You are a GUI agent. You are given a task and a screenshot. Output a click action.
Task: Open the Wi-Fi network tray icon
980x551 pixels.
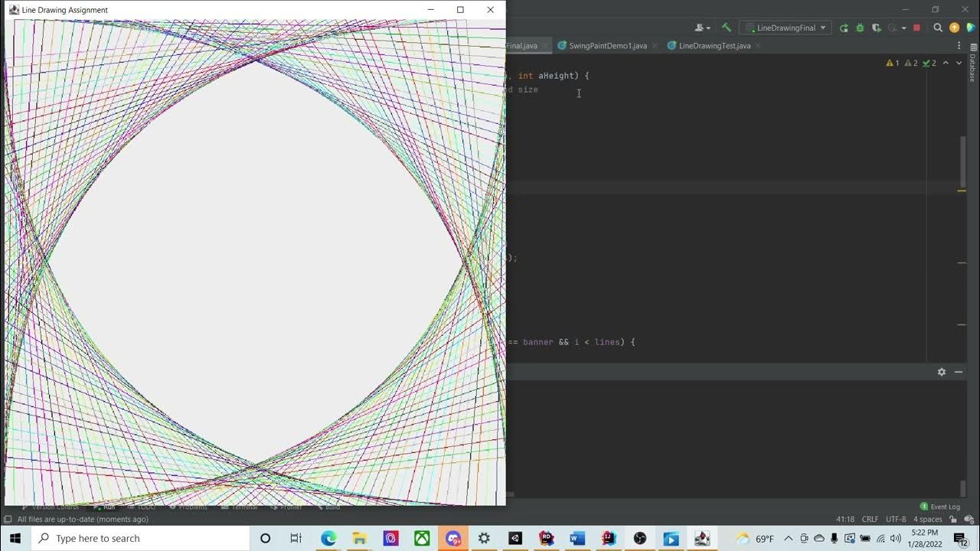(880, 539)
